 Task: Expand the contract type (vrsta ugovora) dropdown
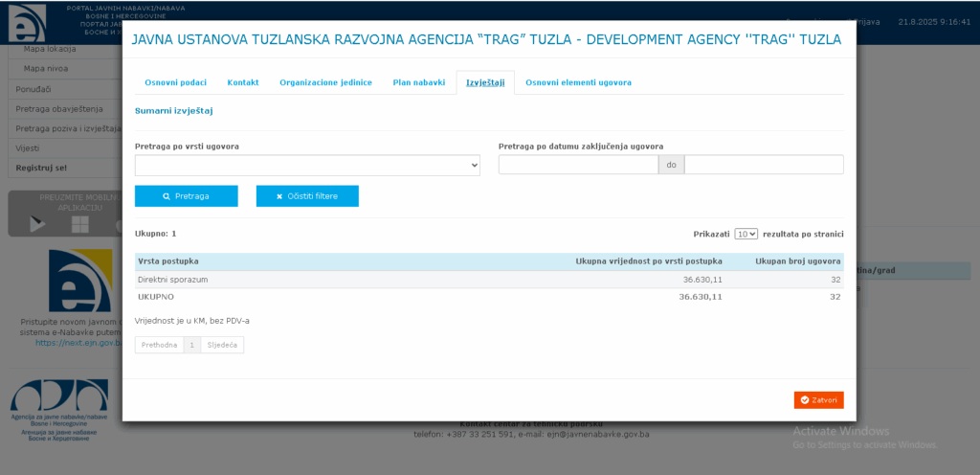point(307,166)
